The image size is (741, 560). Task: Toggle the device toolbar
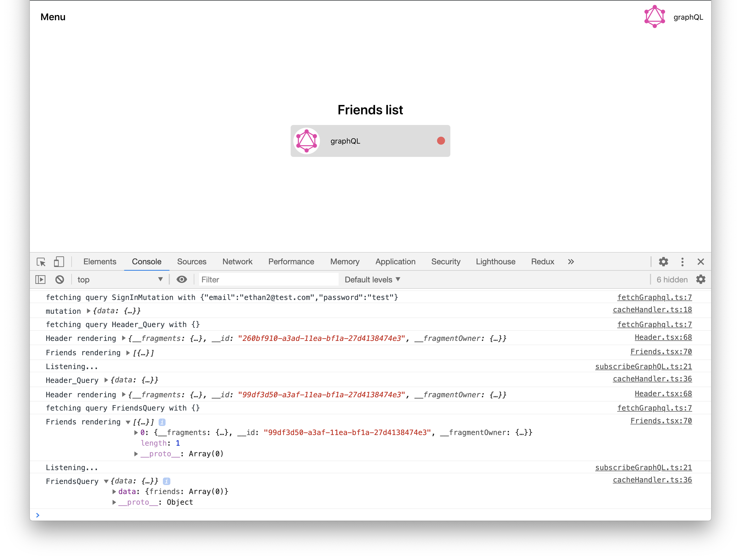[x=59, y=262]
